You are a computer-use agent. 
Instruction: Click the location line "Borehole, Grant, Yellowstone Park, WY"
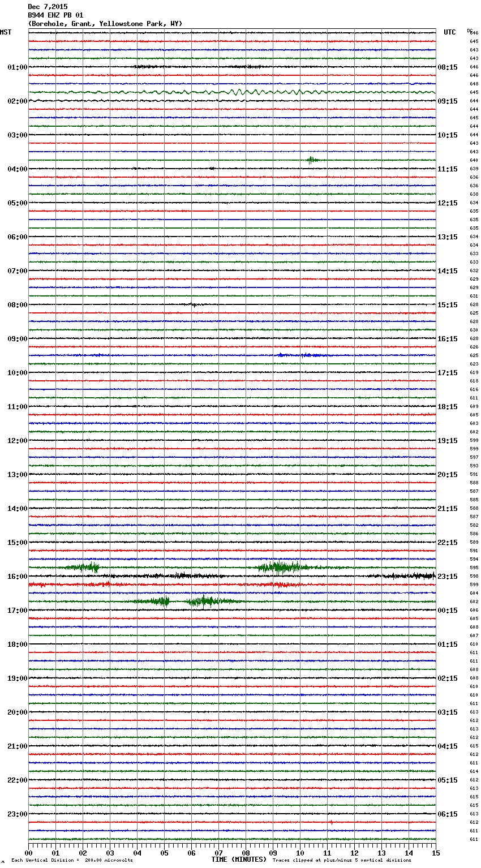click(105, 24)
